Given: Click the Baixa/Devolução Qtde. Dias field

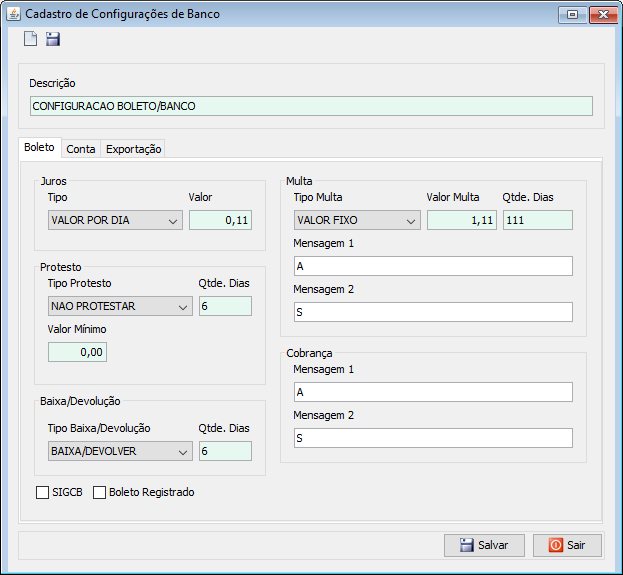Looking at the screenshot, I should [x=225, y=451].
